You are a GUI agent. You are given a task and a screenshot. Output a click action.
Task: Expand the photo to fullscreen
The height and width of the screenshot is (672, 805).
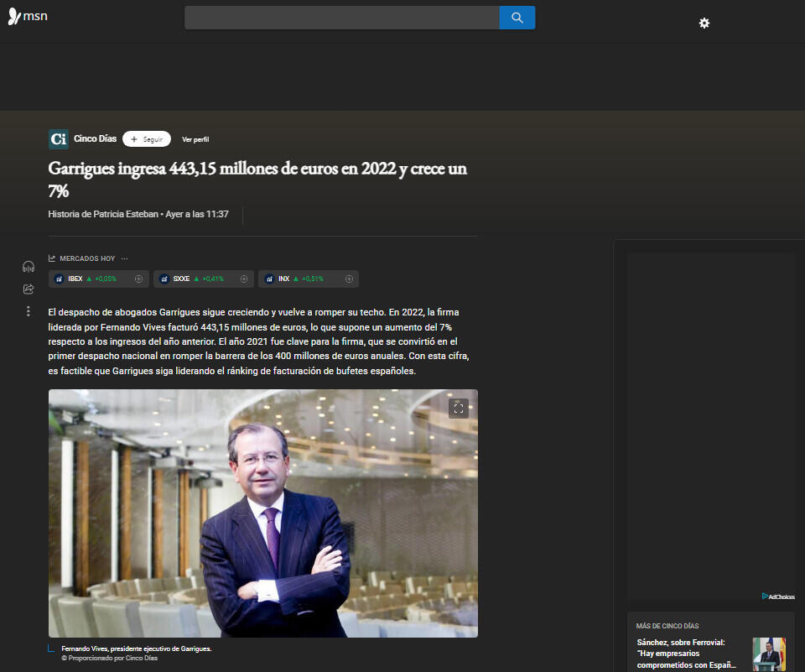458,409
